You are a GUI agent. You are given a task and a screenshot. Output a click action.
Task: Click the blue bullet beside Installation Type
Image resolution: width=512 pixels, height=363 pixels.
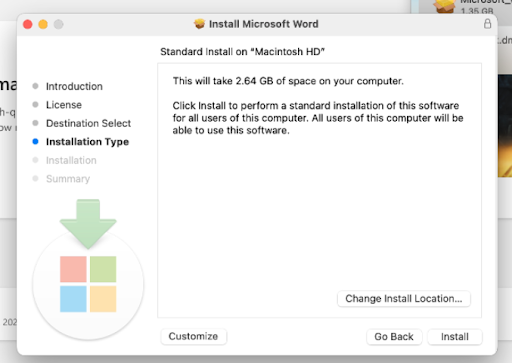click(x=35, y=142)
